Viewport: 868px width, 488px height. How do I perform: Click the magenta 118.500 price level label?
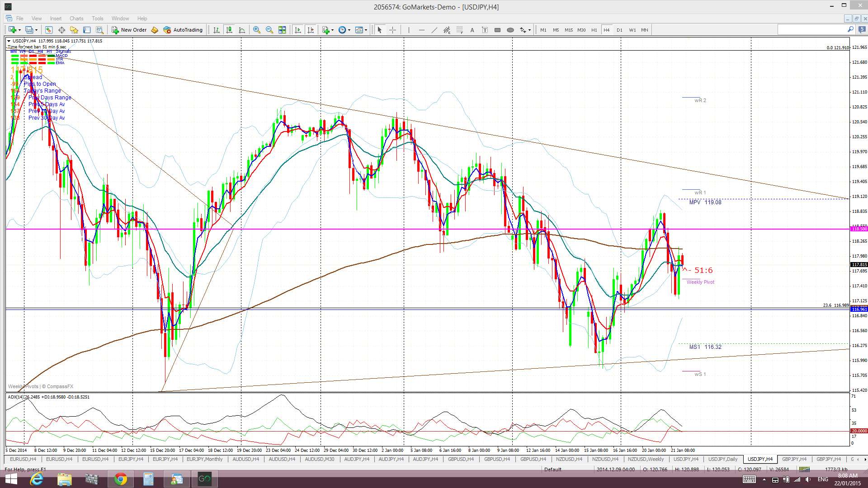(x=859, y=229)
